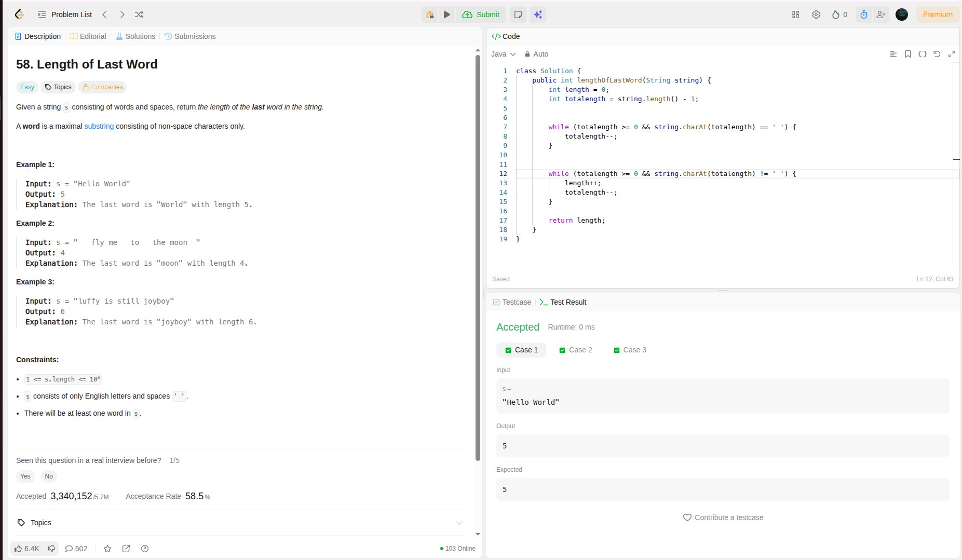
Task: Shuffle to a random problem
Action: [139, 15]
